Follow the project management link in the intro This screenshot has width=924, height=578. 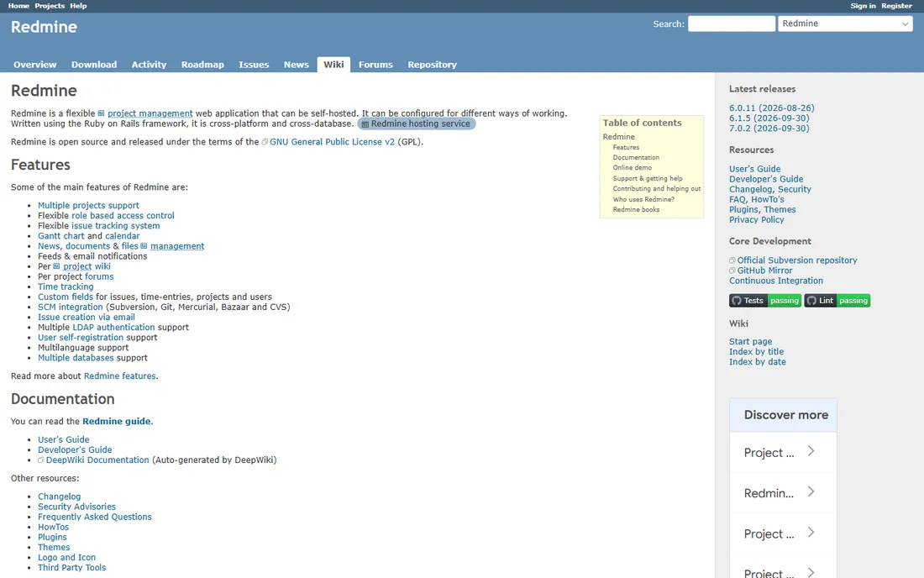coord(150,113)
